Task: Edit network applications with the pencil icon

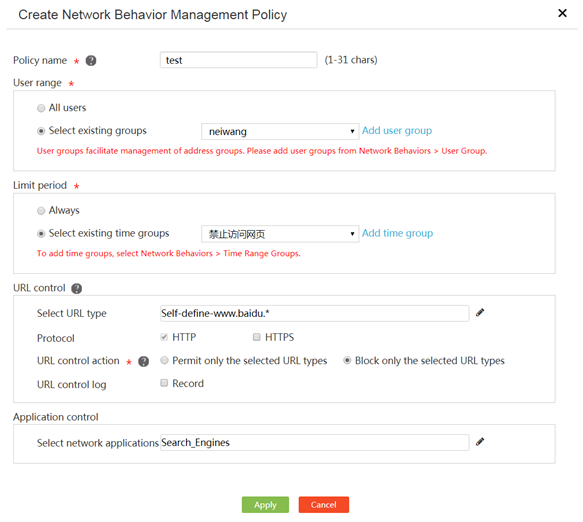Action: 480,442
